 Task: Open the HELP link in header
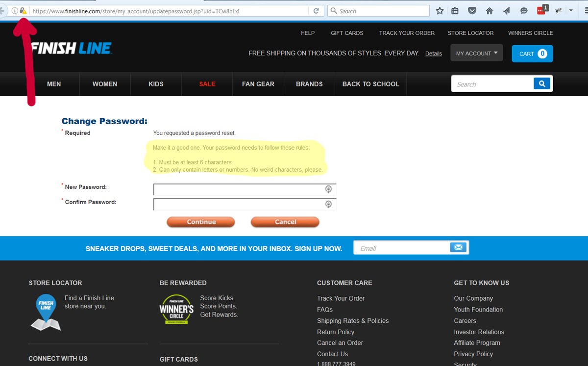click(308, 33)
